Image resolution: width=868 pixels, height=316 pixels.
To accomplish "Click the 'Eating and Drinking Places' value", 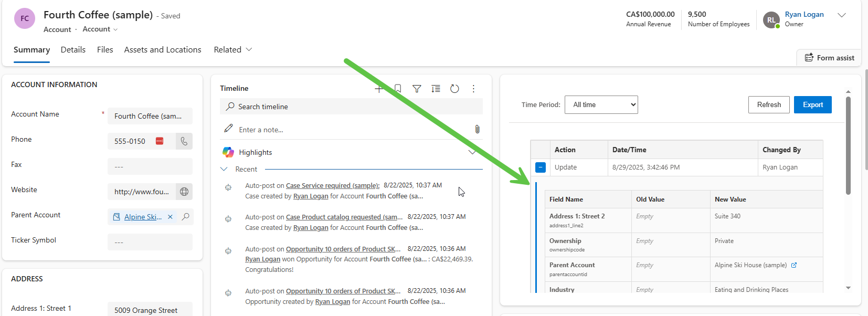I will tap(751, 290).
